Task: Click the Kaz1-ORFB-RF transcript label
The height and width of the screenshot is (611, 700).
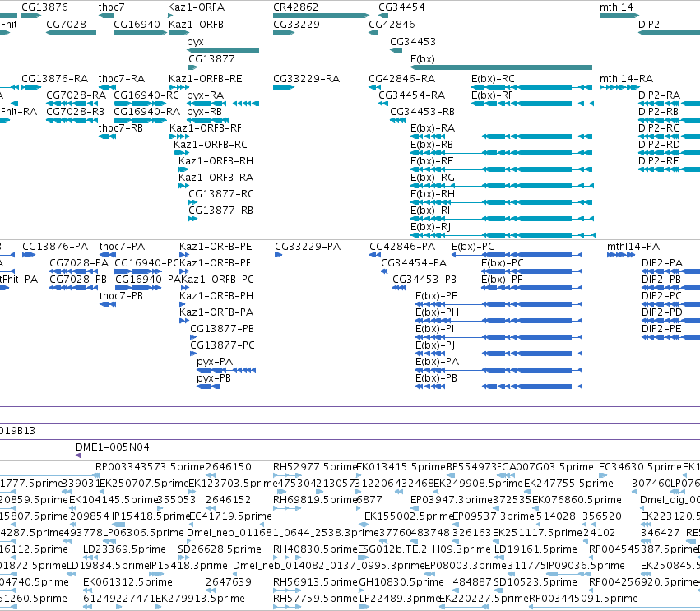Action: [x=206, y=128]
